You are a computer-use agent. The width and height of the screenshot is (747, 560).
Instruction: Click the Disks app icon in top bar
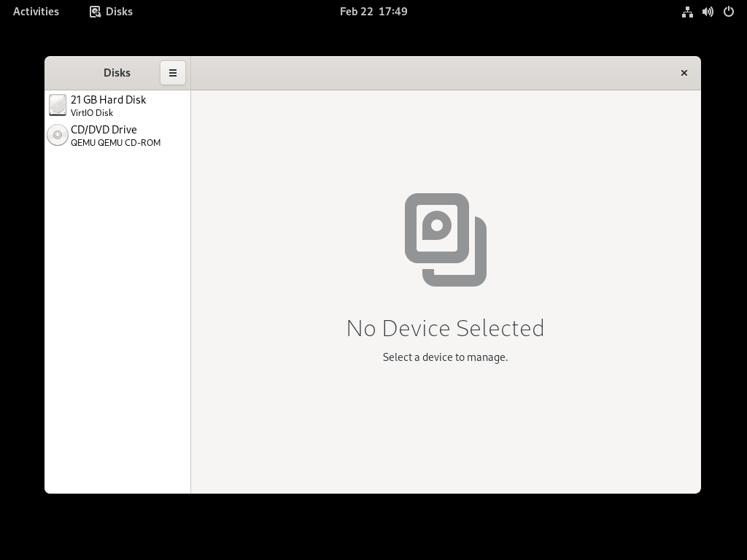[96, 12]
